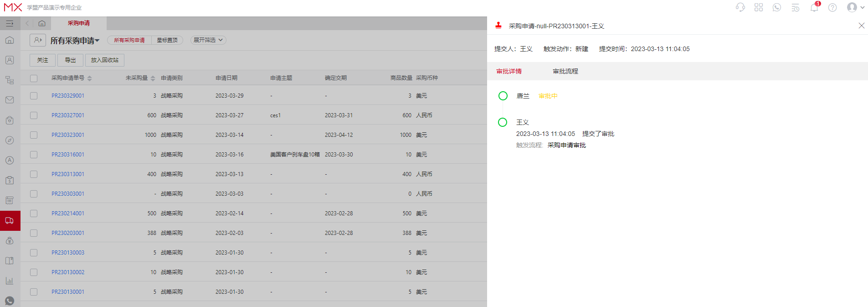Open the statistics chart sidebar icon
868x307 pixels.
coord(10,281)
